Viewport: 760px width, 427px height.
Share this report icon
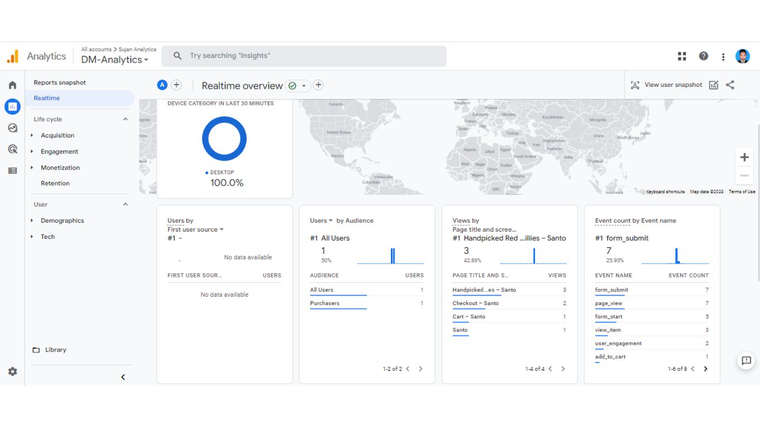730,85
